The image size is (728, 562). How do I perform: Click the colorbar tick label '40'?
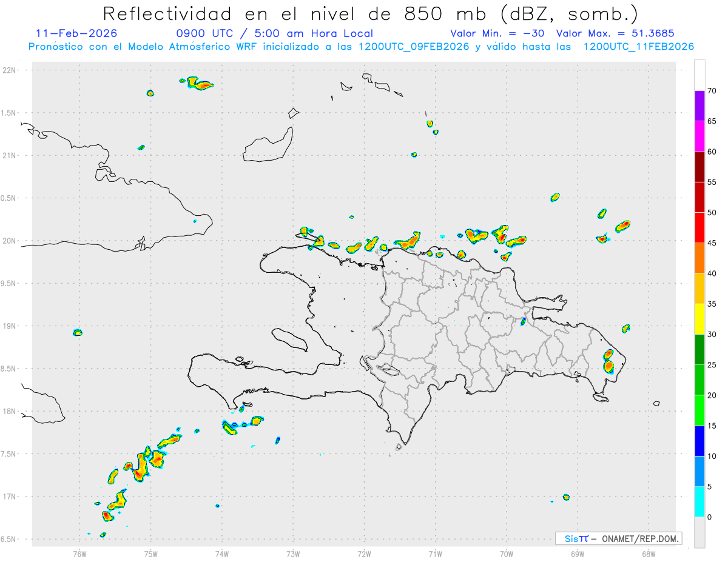[x=712, y=273]
